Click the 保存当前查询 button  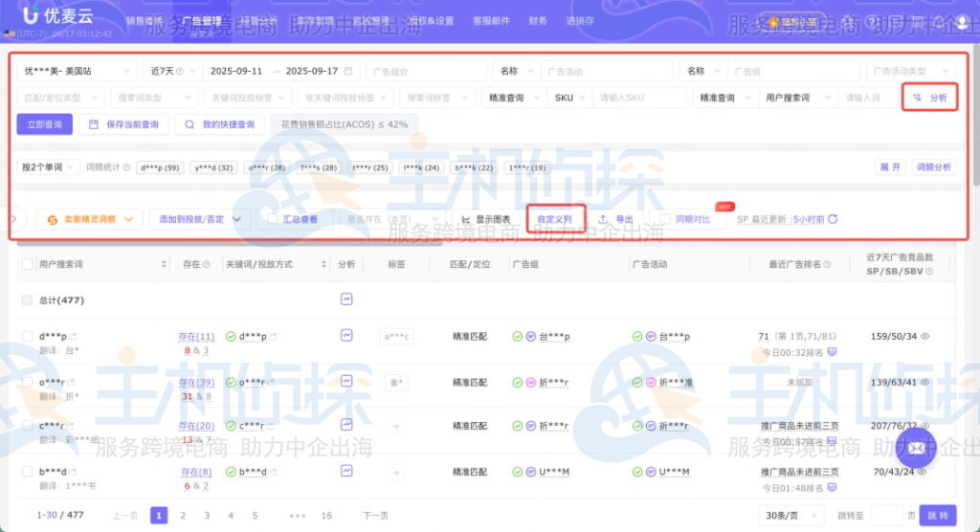(123, 124)
